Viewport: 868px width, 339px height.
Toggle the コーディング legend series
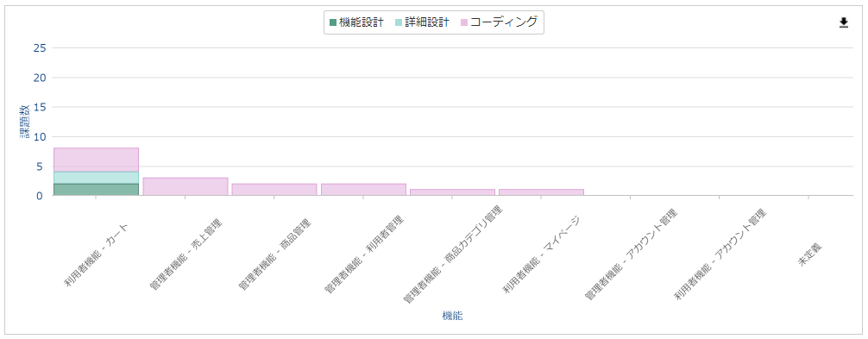[499, 22]
